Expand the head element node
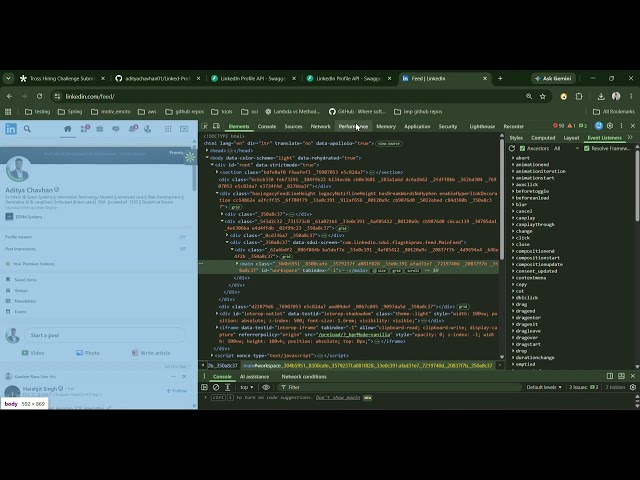Viewport: 640px width, 480px height. (207, 151)
